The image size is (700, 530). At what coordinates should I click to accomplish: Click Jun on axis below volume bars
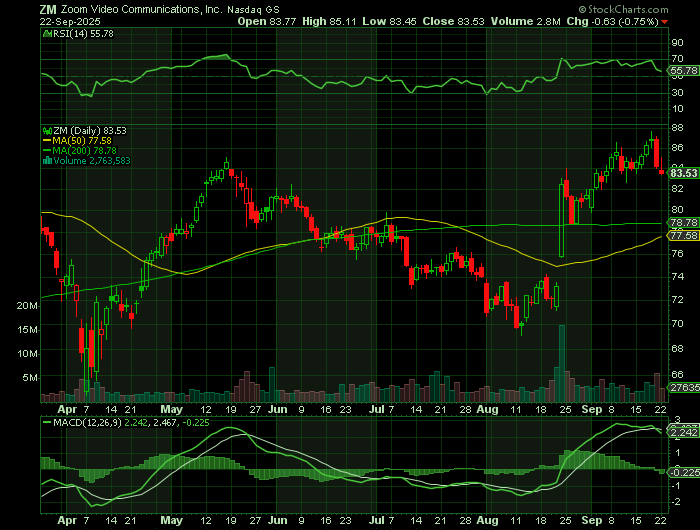pyautogui.click(x=278, y=409)
